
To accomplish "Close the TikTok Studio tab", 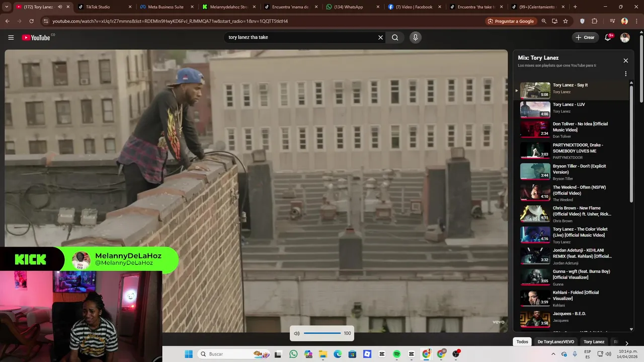I will click(x=130, y=7).
